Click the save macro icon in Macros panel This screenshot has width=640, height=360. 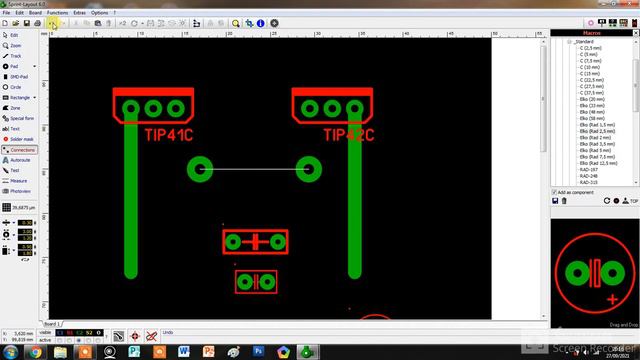click(x=555, y=201)
